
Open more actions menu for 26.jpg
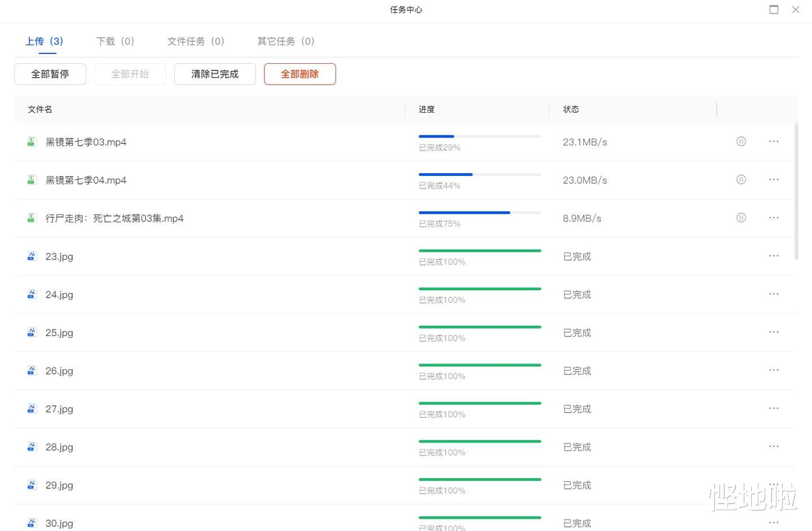774,370
